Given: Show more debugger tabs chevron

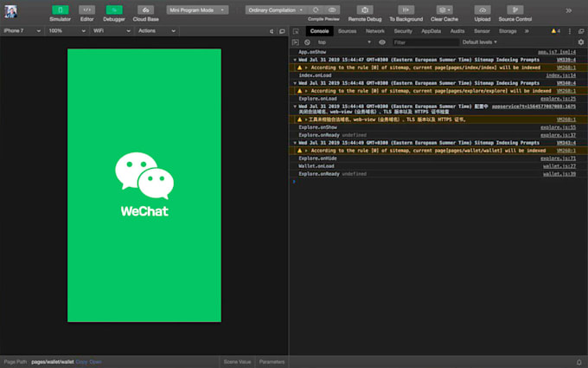Looking at the screenshot, I should point(527,31).
